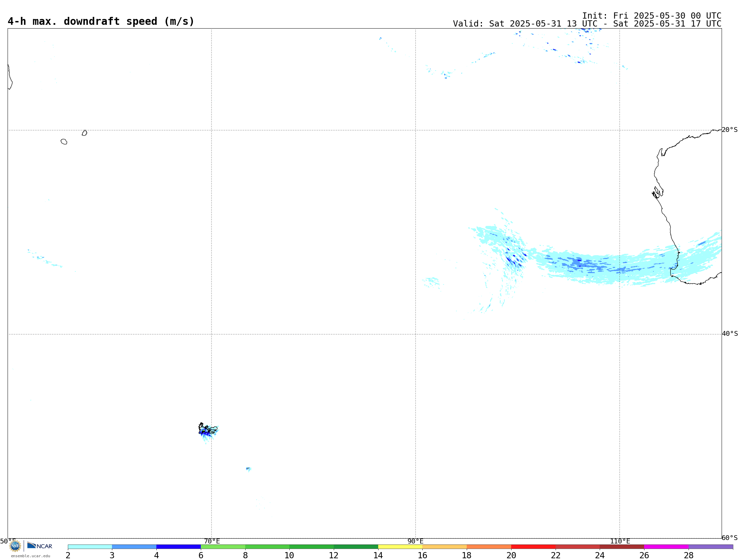Click the colorbar tick label "22"
This screenshot has width=744, height=560.
click(556, 555)
